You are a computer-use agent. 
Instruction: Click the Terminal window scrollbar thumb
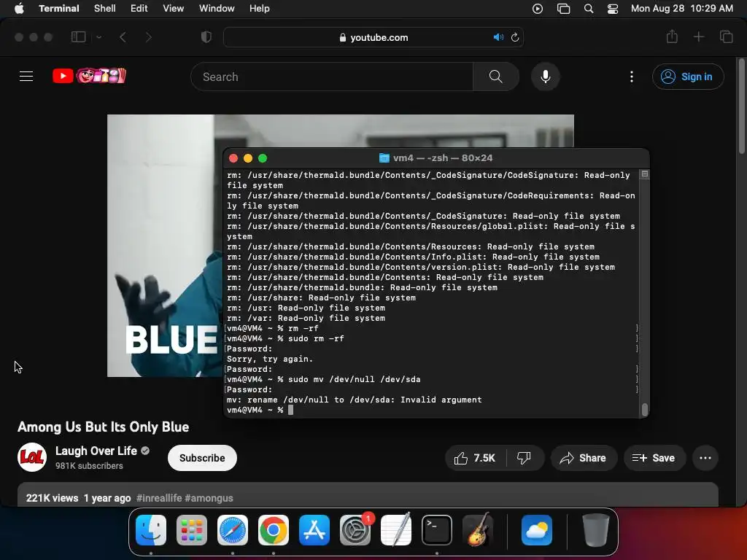(x=645, y=410)
